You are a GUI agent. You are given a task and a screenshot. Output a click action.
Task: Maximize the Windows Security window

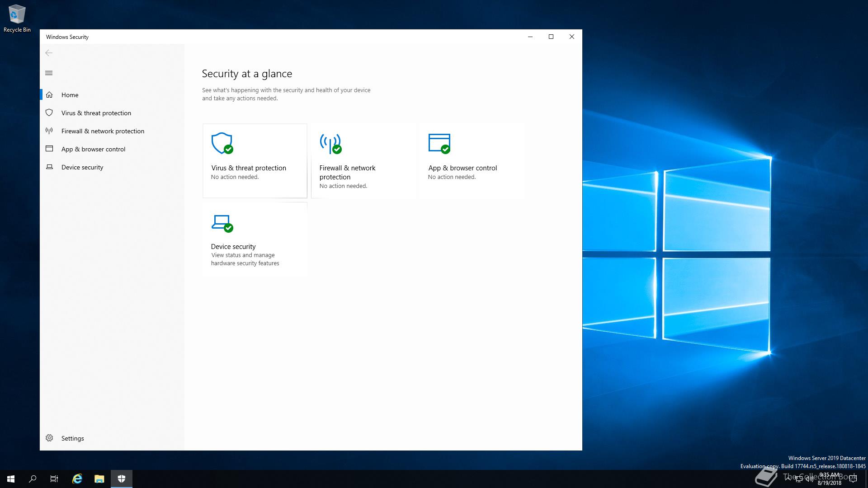click(x=551, y=37)
